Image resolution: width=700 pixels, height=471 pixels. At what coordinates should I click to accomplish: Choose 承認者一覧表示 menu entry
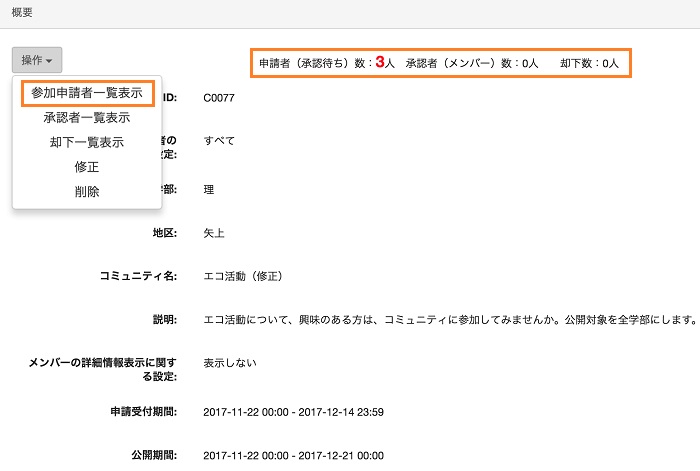pyautogui.click(x=86, y=118)
